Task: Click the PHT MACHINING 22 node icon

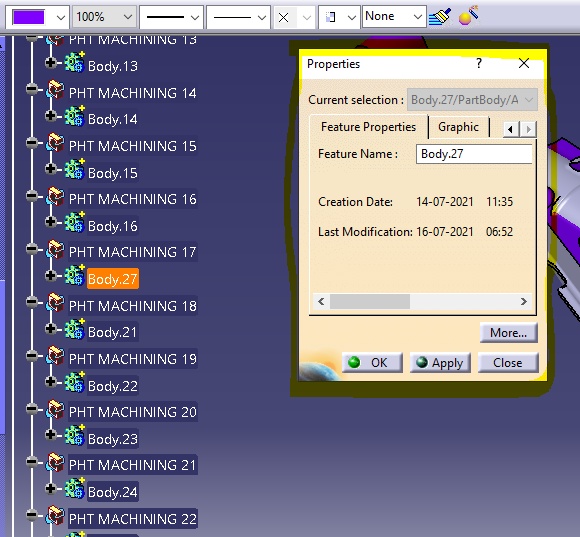Action: [55, 515]
